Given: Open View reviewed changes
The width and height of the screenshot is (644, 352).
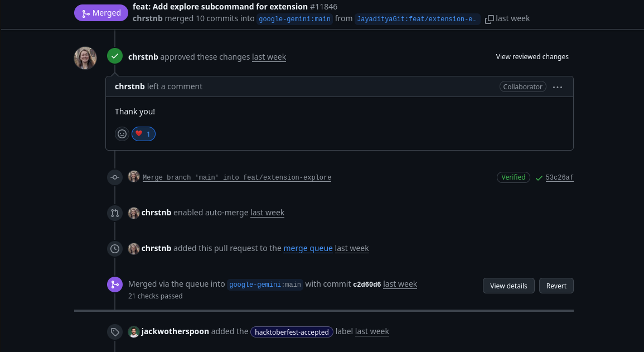Looking at the screenshot, I should click(532, 57).
